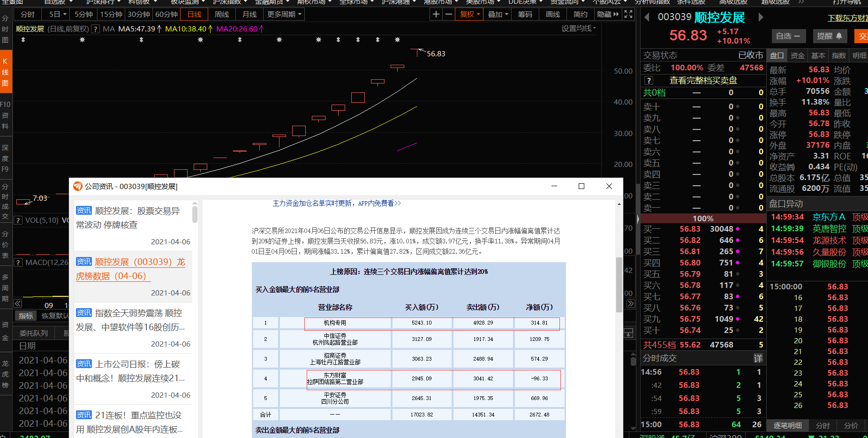Select 15分钟 period tab
The width and height of the screenshot is (868, 438).
click(x=111, y=14)
